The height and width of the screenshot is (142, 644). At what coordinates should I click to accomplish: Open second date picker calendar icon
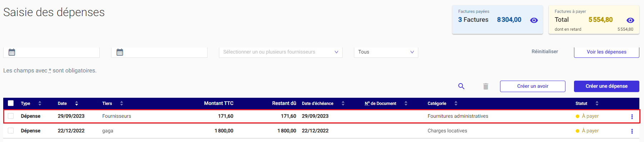(120, 52)
